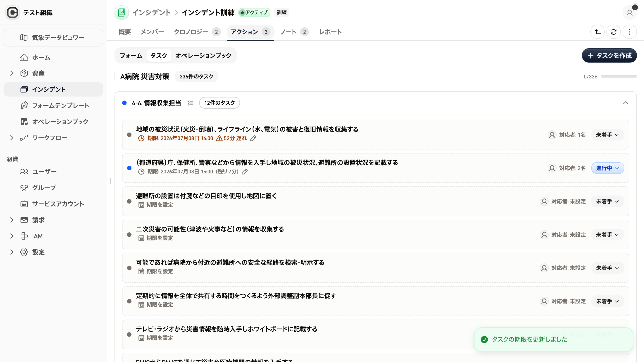Image resolution: width=644 pixels, height=362 pixels.
Task: Set deadline for 定期的に情報を全体で共有 task
Action: 155,305
